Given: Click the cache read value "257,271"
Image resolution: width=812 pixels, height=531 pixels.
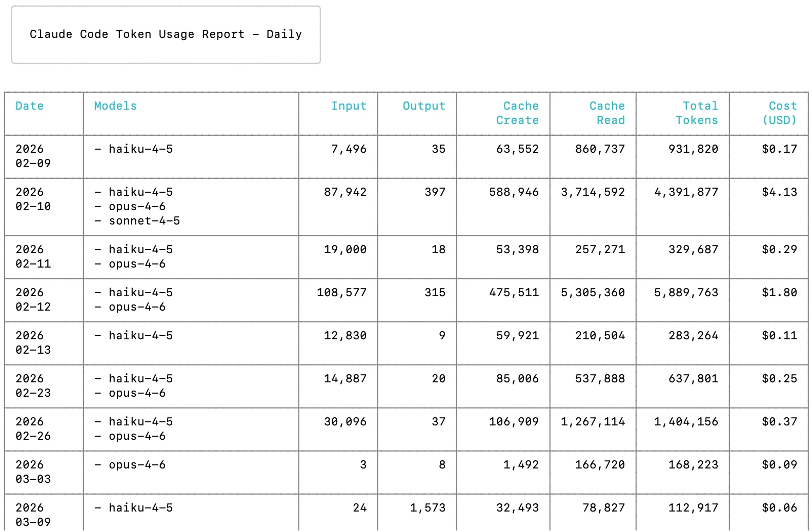Looking at the screenshot, I should click(x=600, y=250).
